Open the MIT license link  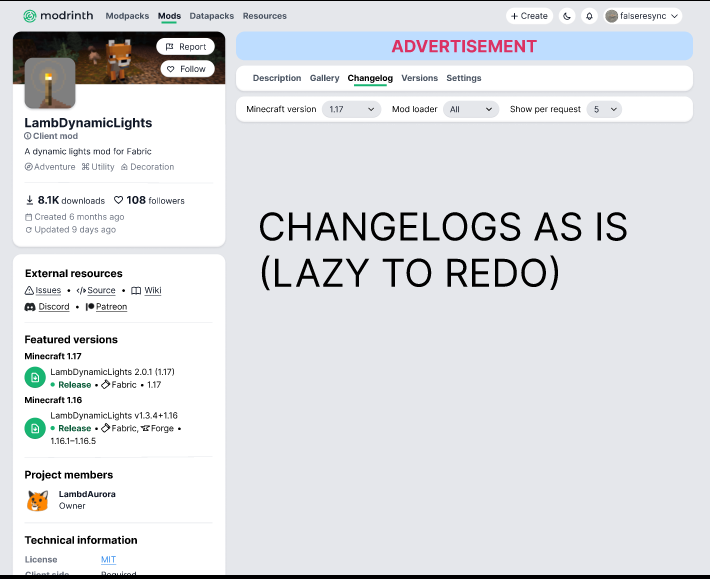[108, 560]
